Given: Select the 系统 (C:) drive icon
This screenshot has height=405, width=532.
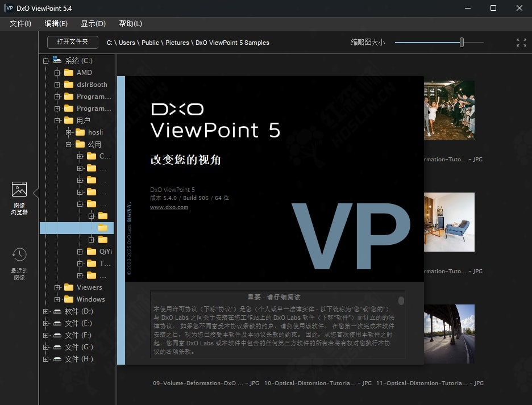Looking at the screenshot, I should click(57, 60).
